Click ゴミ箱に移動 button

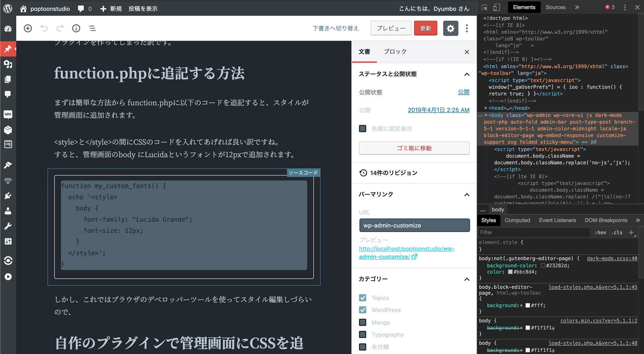[414, 148]
